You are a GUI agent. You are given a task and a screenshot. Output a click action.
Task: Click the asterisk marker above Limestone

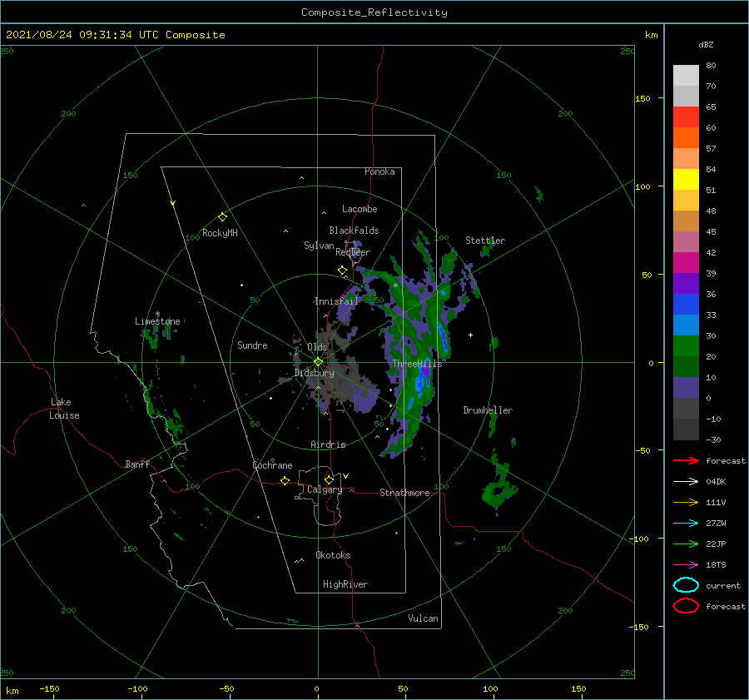pyautogui.click(x=157, y=314)
